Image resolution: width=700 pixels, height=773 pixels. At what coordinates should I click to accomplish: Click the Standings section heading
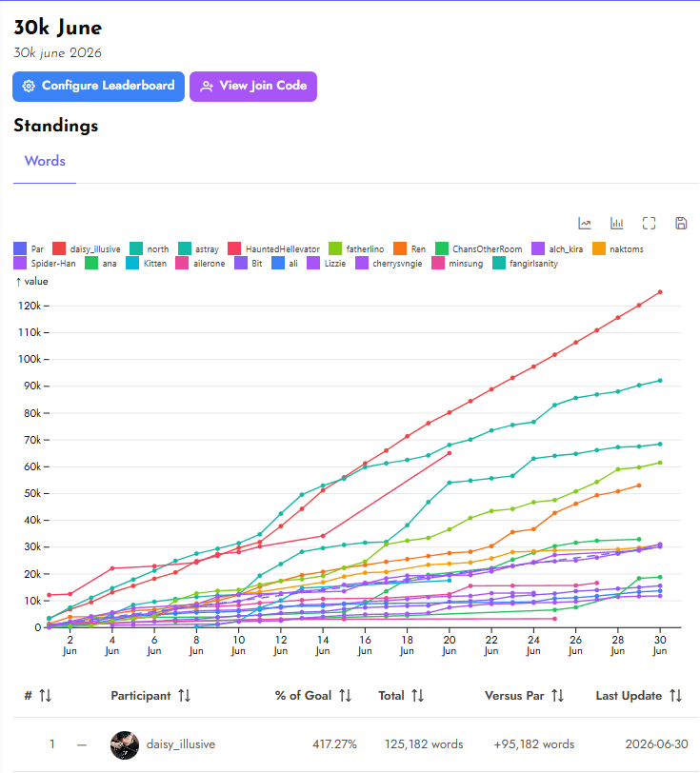(x=56, y=126)
